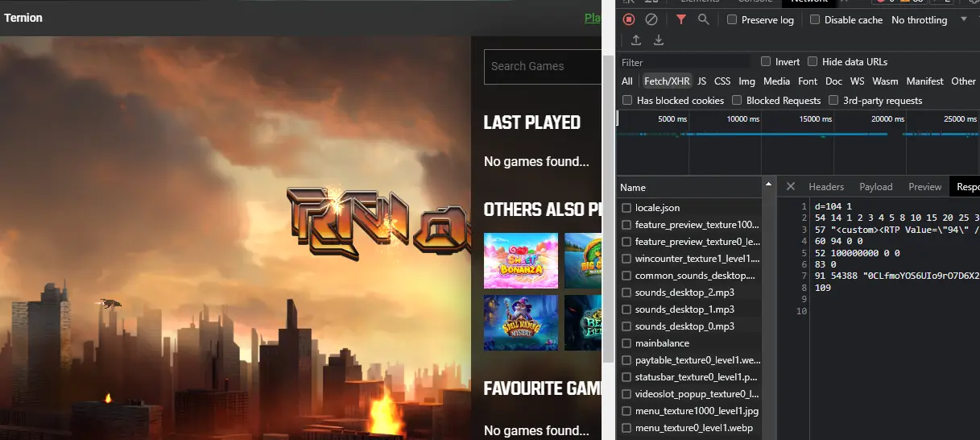Tick Hide data URLs checkbox
The image size is (980, 440).
click(813, 61)
